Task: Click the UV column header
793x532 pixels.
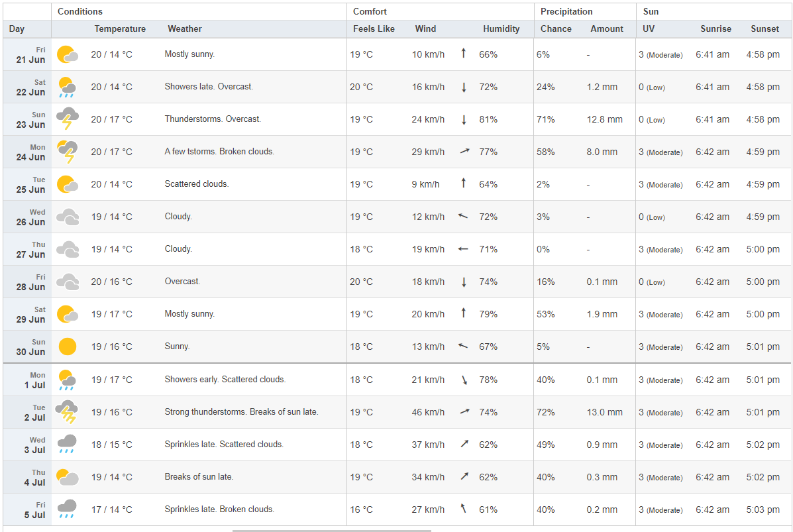Action: (649, 29)
